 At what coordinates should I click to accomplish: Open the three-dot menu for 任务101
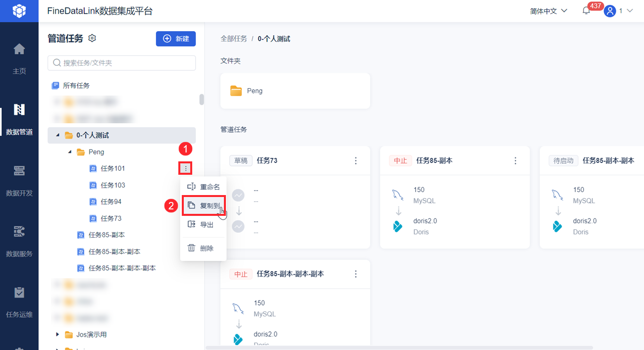click(186, 168)
